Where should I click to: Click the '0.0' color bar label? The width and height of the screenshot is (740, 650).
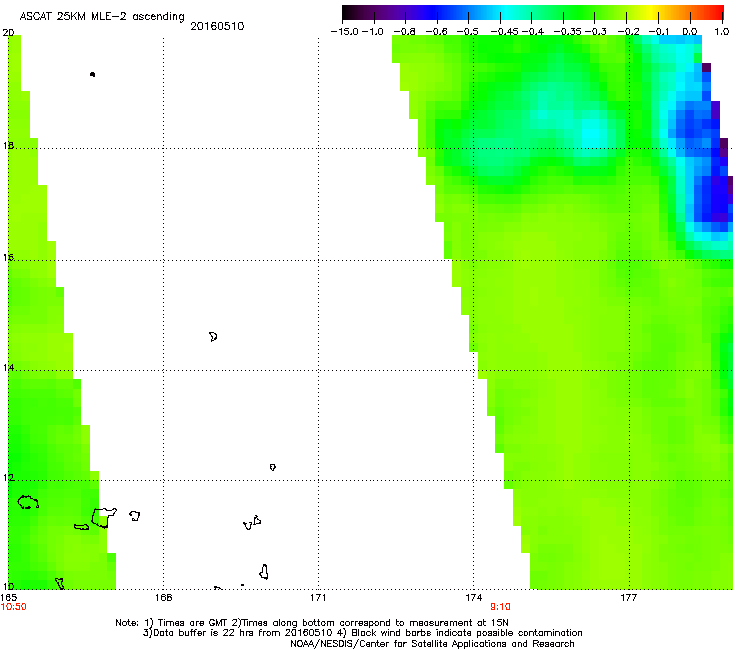[x=690, y=32]
